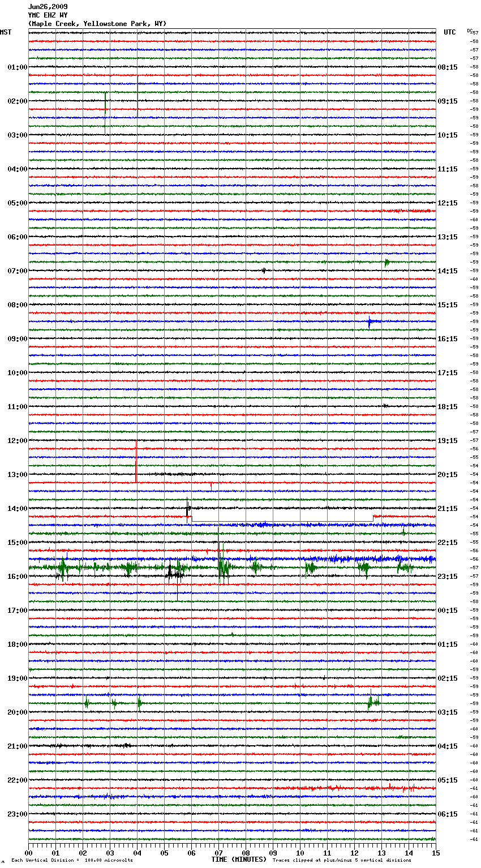481x868 pixels.
Task: Select the 11:15 UTC time label
Action: [448, 169]
